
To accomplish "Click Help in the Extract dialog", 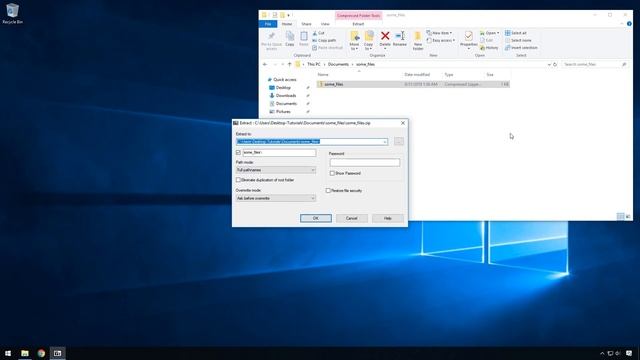I will [x=388, y=218].
